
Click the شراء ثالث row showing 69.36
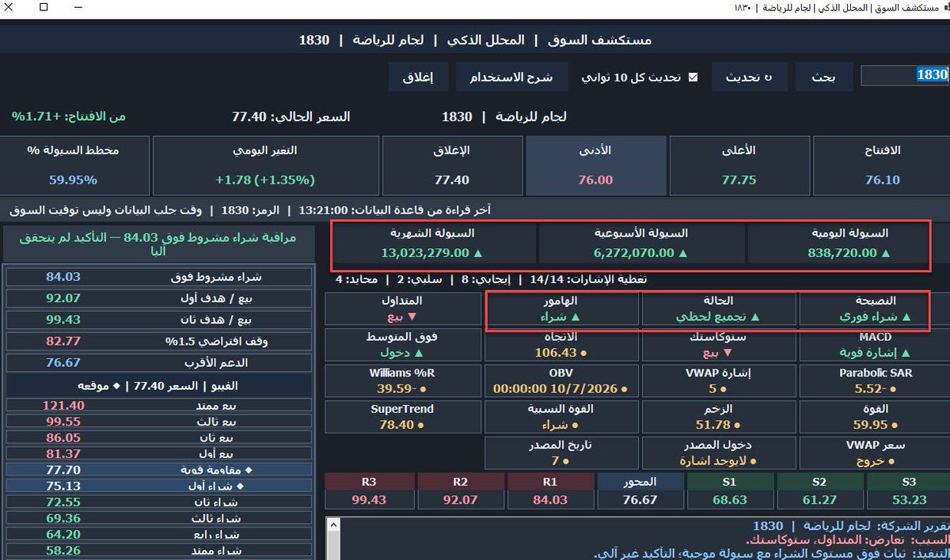[159, 519]
